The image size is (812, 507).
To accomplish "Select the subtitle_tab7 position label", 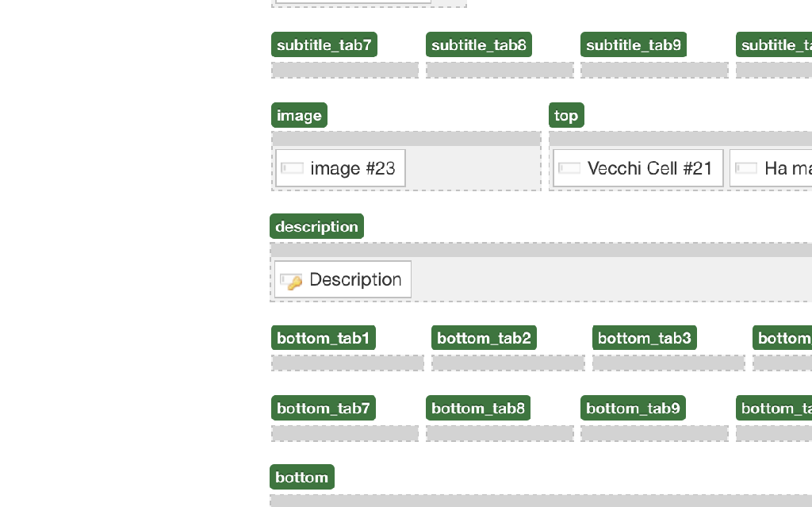I will (x=324, y=44).
